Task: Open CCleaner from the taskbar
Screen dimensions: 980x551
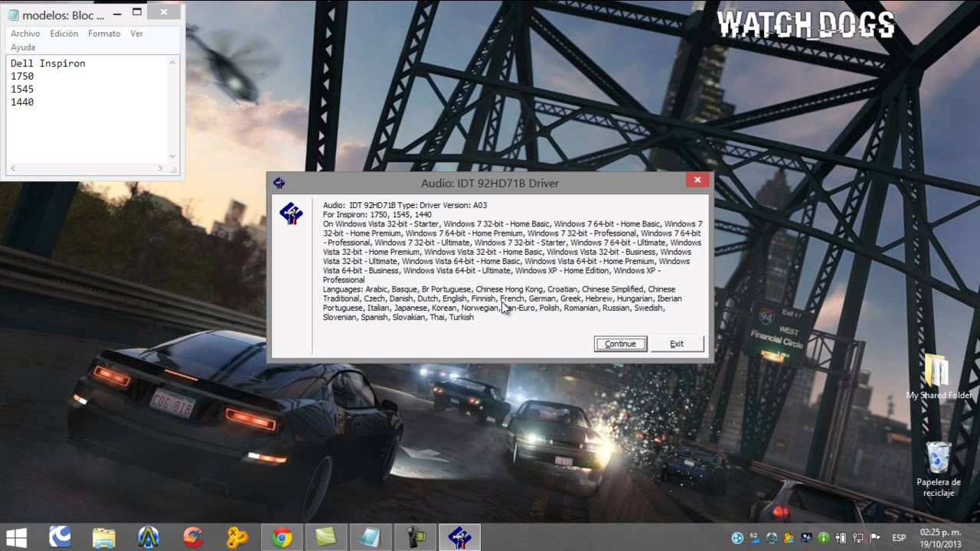Action: tap(193, 537)
